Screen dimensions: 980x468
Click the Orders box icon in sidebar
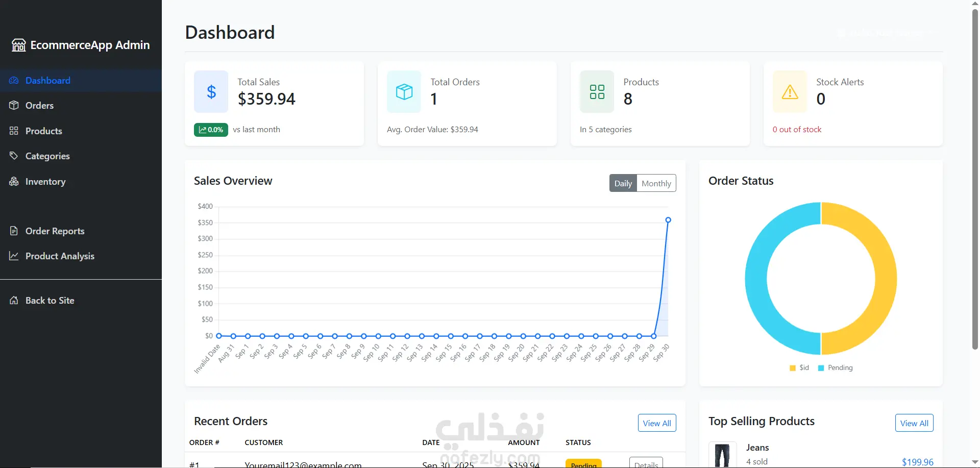[14, 106]
